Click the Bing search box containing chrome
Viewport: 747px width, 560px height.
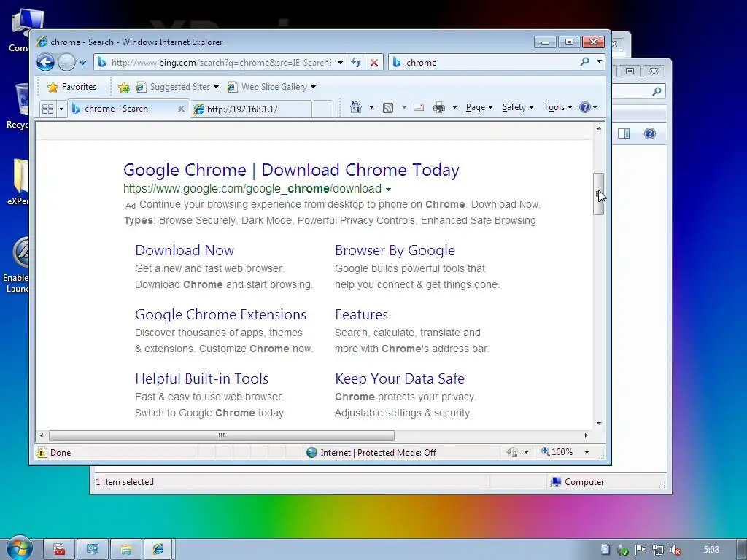(484, 63)
